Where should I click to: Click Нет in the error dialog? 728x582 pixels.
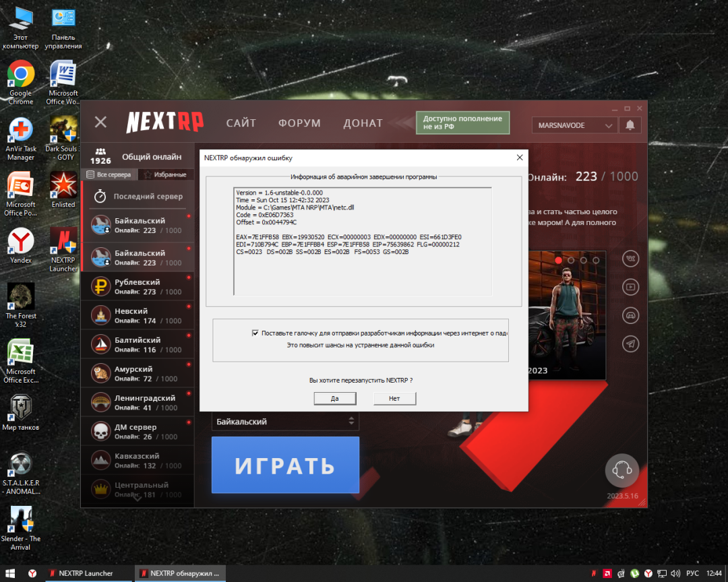tap(394, 399)
